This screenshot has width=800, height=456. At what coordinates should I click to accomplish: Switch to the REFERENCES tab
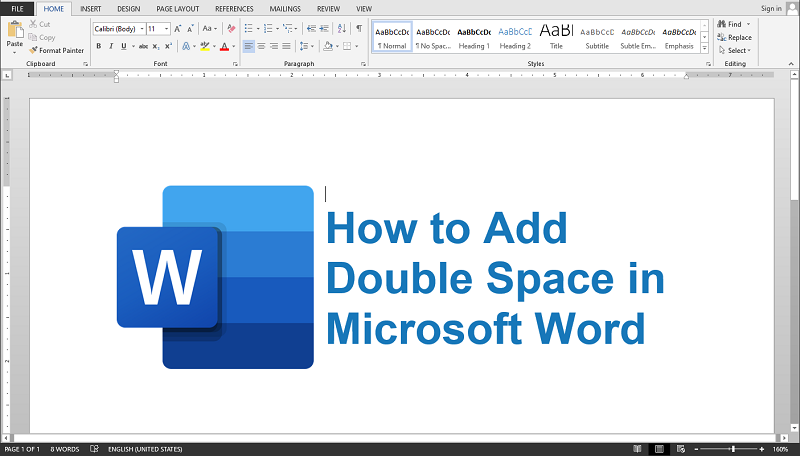234,9
